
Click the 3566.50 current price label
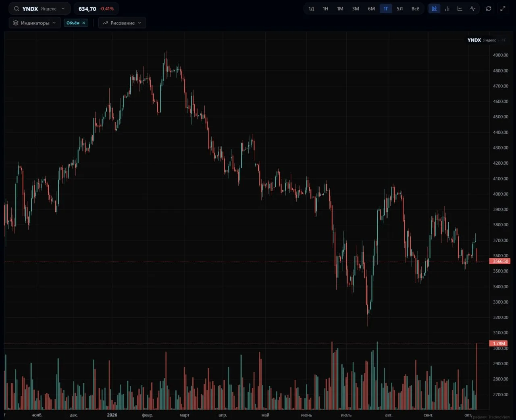click(499, 261)
